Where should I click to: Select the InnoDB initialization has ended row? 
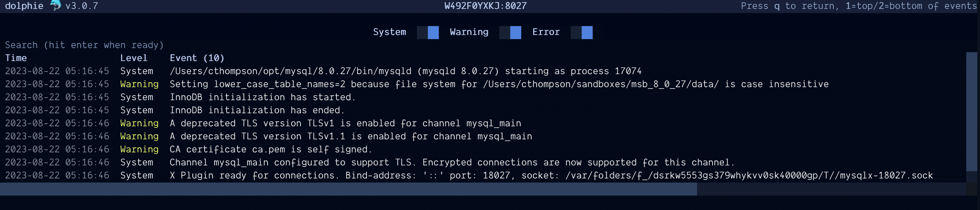pos(483,110)
